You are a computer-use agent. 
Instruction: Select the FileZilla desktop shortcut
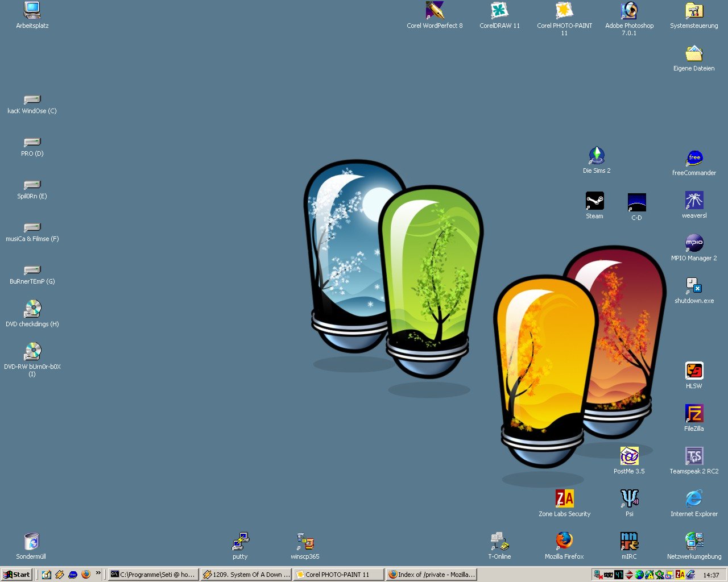click(694, 414)
